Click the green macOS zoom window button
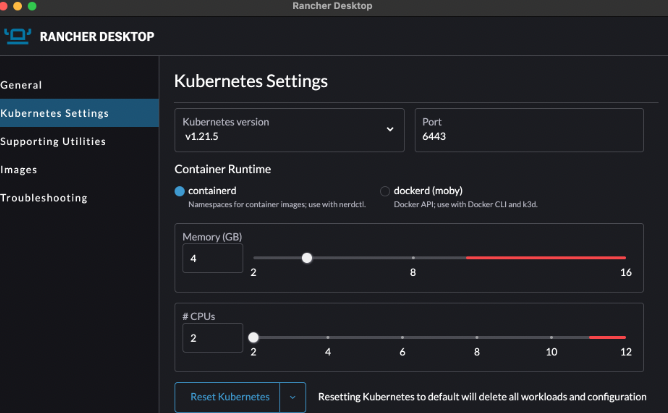This screenshot has height=413, width=668. click(x=46, y=6)
